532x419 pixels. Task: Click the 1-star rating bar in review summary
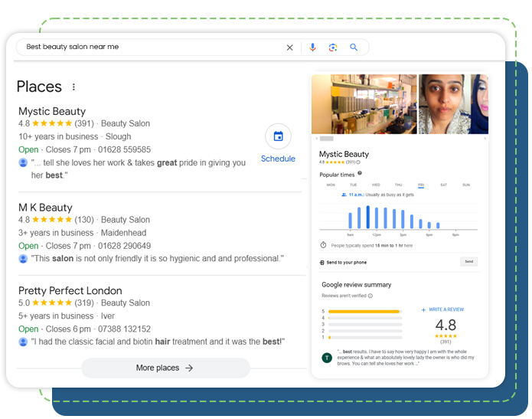coord(365,338)
